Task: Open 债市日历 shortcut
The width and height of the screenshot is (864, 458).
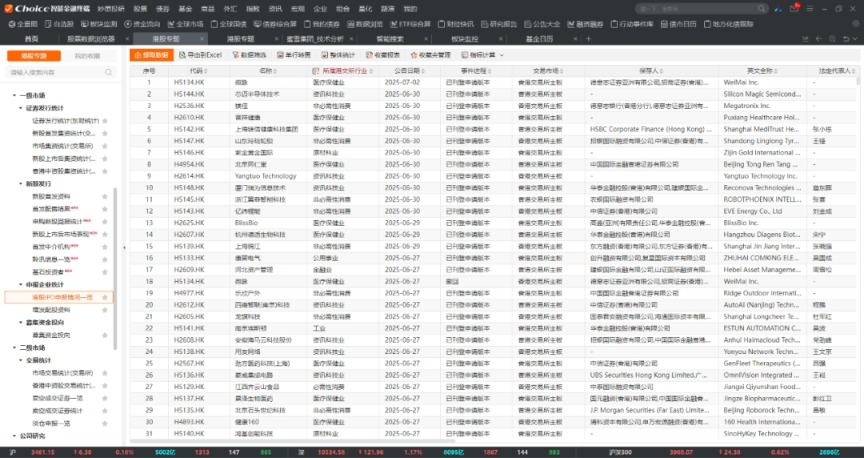Action: [678, 24]
